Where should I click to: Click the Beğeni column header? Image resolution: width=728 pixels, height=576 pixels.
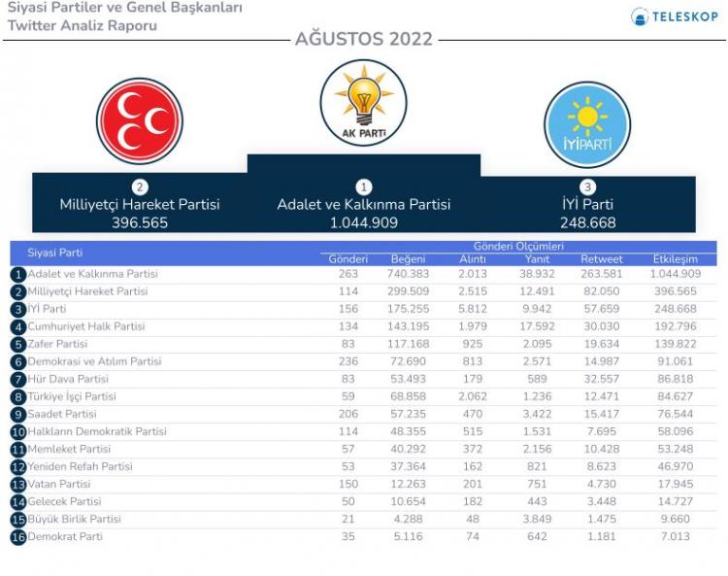[408, 259]
